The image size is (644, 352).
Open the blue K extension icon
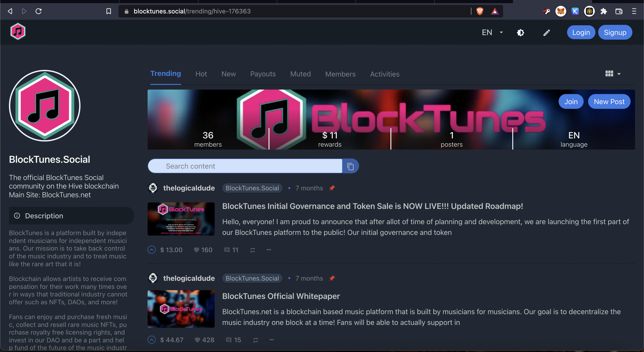tap(575, 11)
